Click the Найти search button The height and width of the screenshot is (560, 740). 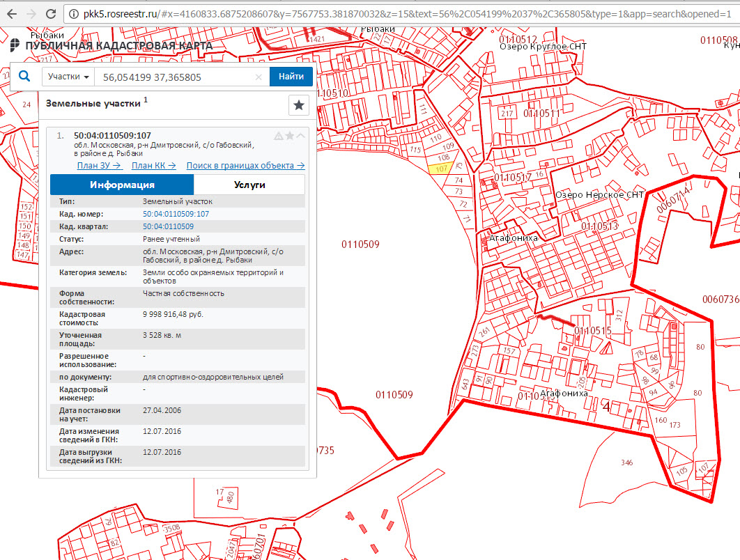coord(291,77)
